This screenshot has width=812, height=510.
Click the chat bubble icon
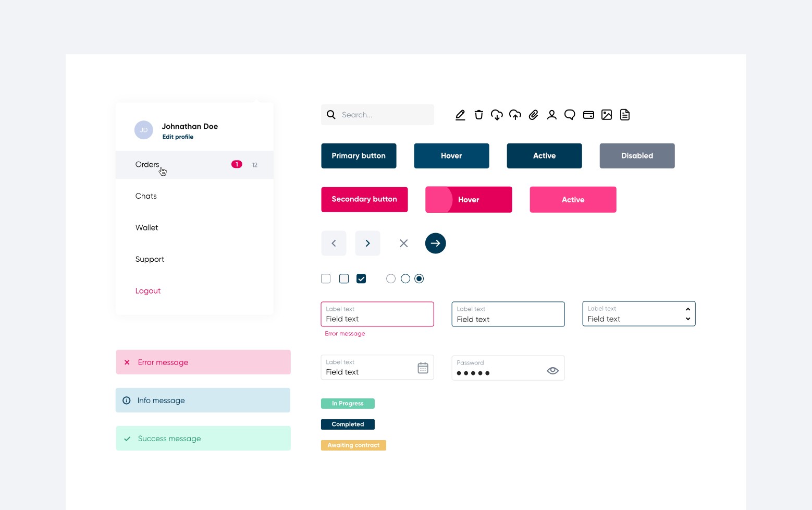pyautogui.click(x=570, y=115)
